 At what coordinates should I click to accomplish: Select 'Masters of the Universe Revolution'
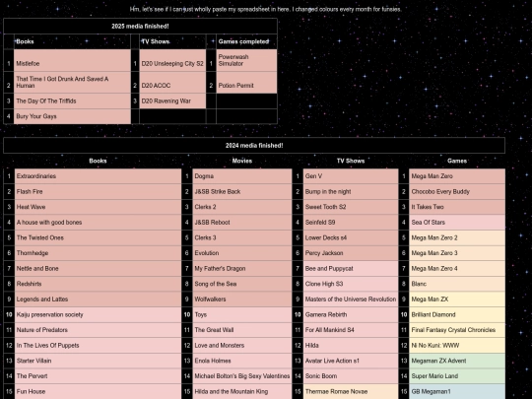[x=351, y=299]
